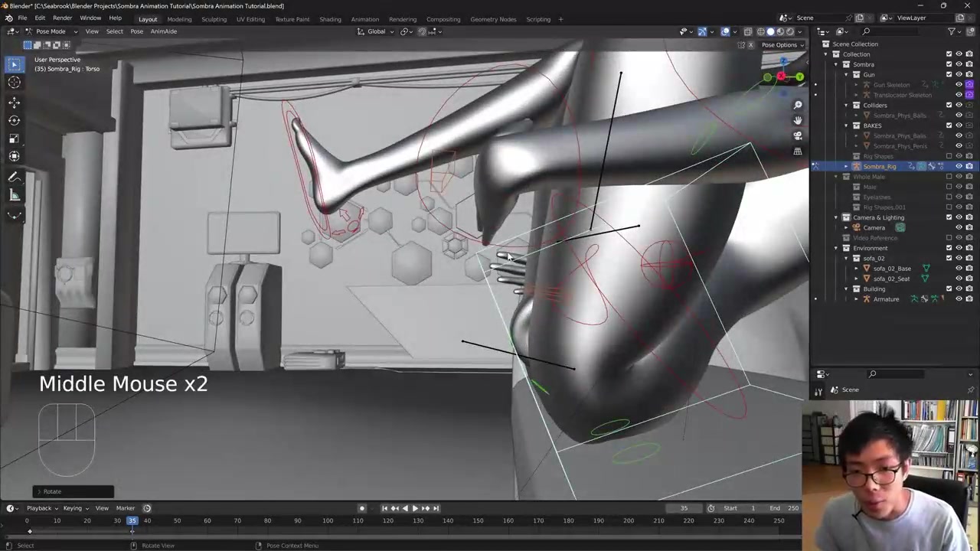The height and width of the screenshot is (551, 980).
Task: Click frame 100 on the timeline ruler
Action: tap(328, 521)
